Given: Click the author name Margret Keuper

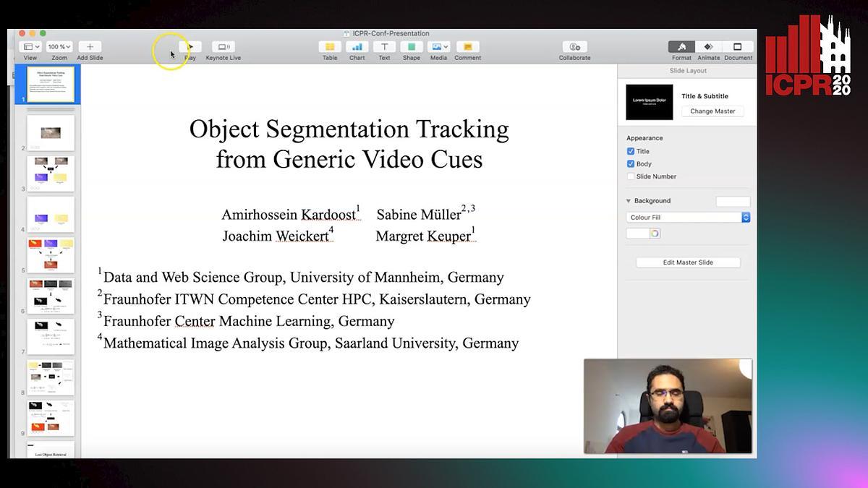Looking at the screenshot, I should pyautogui.click(x=425, y=235).
